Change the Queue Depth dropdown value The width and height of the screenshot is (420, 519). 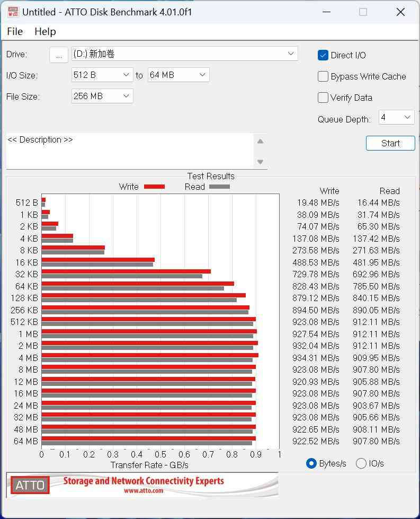[396, 118]
